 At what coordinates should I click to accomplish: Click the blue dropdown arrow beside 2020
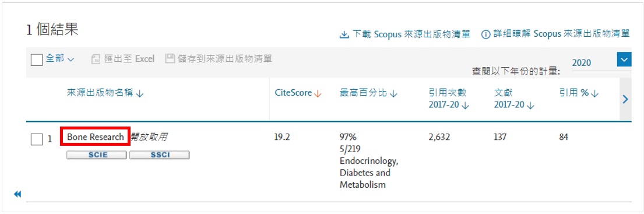coord(624,60)
